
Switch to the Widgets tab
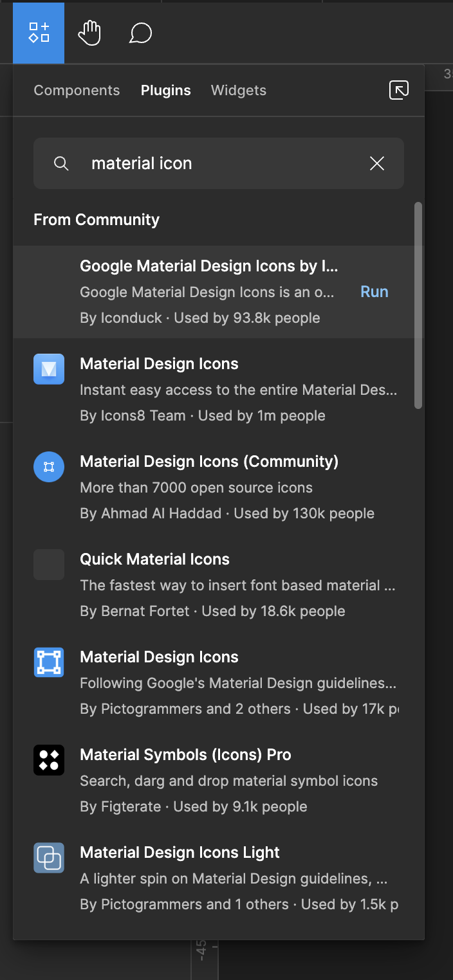pos(239,91)
